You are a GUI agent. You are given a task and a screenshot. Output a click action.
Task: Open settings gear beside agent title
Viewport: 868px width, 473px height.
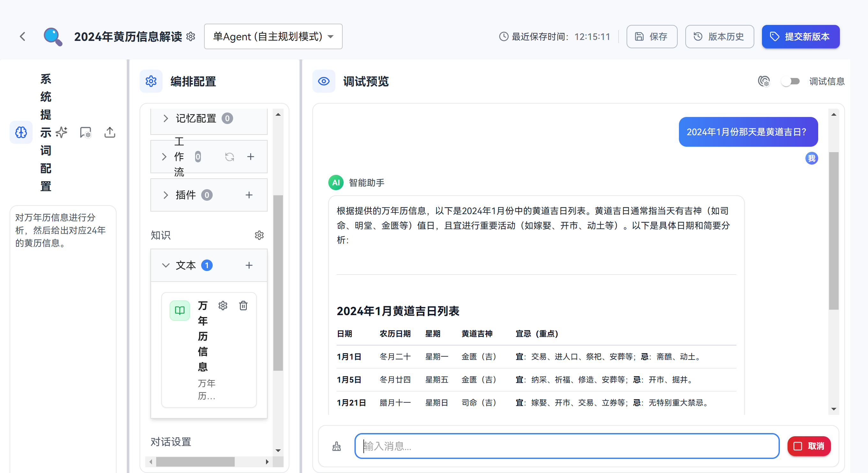click(x=191, y=36)
